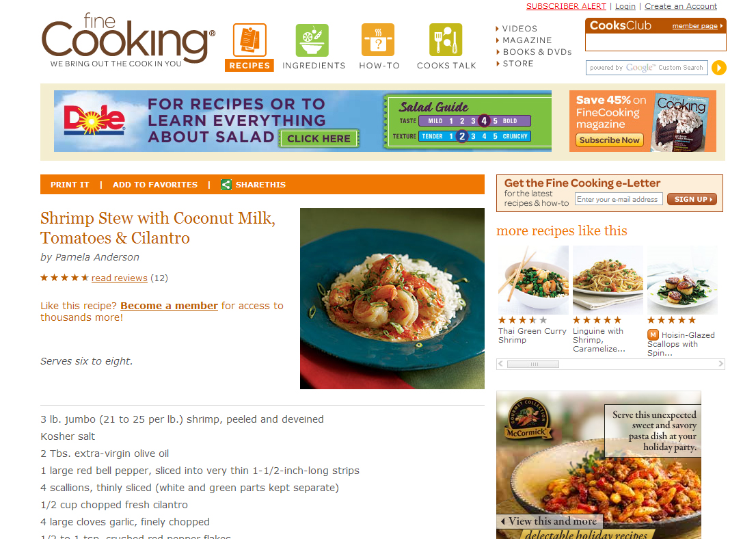Click the Print It link
This screenshot has width=756, height=539.
click(x=70, y=184)
